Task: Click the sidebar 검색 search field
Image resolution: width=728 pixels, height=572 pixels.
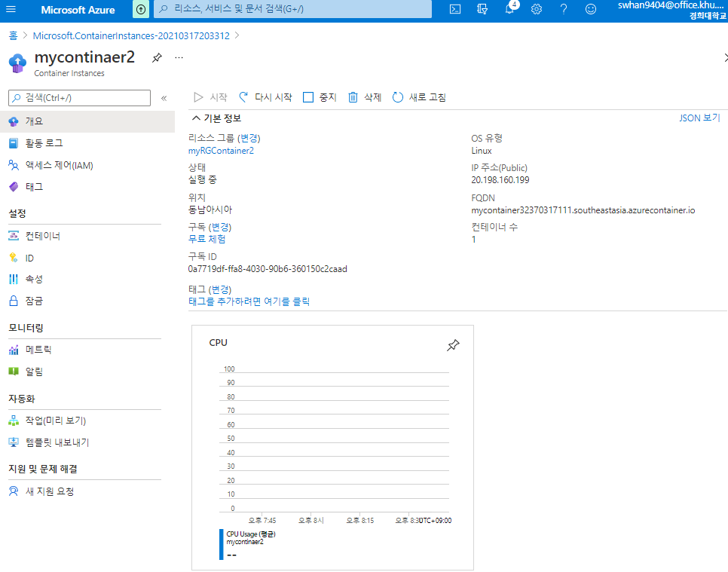Action: pyautogui.click(x=79, y=98)
